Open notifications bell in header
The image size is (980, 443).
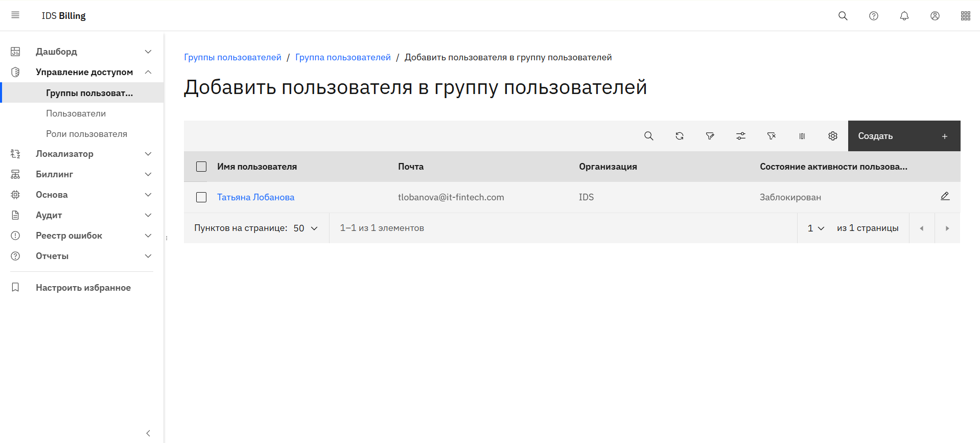pyautogui.click(x=904, y=16)
